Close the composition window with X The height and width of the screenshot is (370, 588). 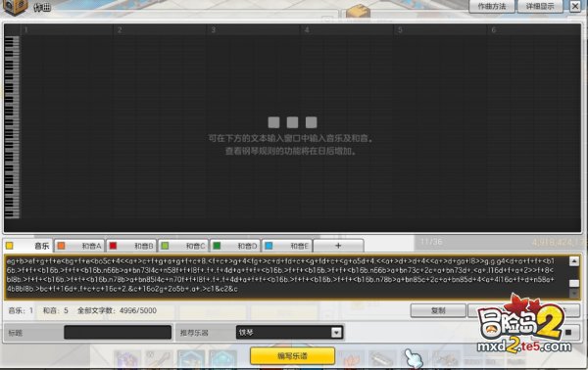575,7
